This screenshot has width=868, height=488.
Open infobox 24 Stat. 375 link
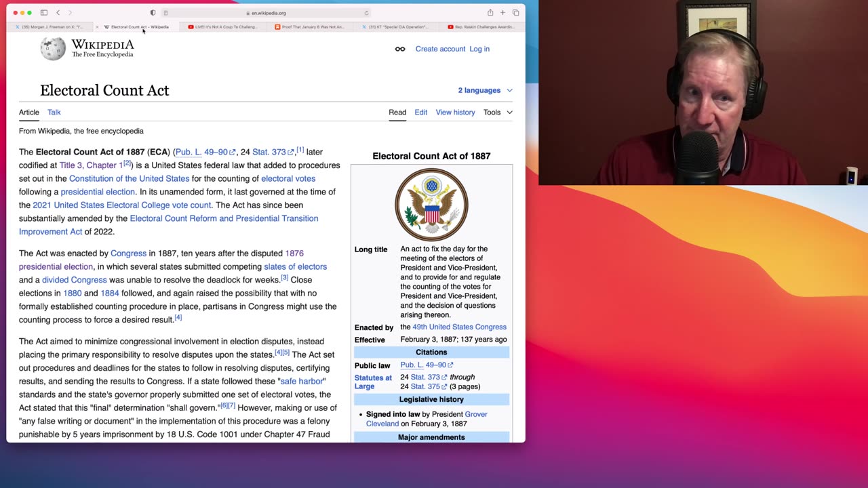pyautogui.click(x=429, y=387)
